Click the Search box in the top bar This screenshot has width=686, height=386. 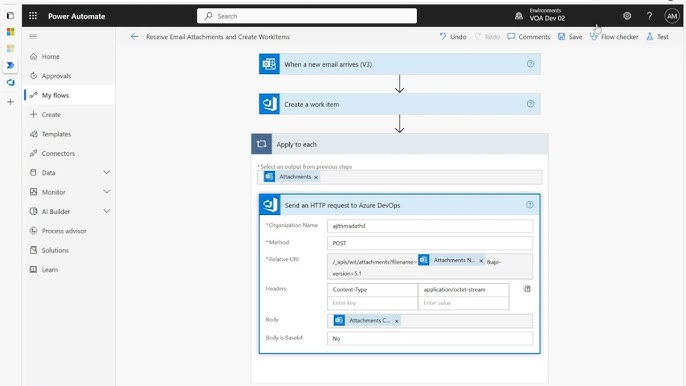307,16
